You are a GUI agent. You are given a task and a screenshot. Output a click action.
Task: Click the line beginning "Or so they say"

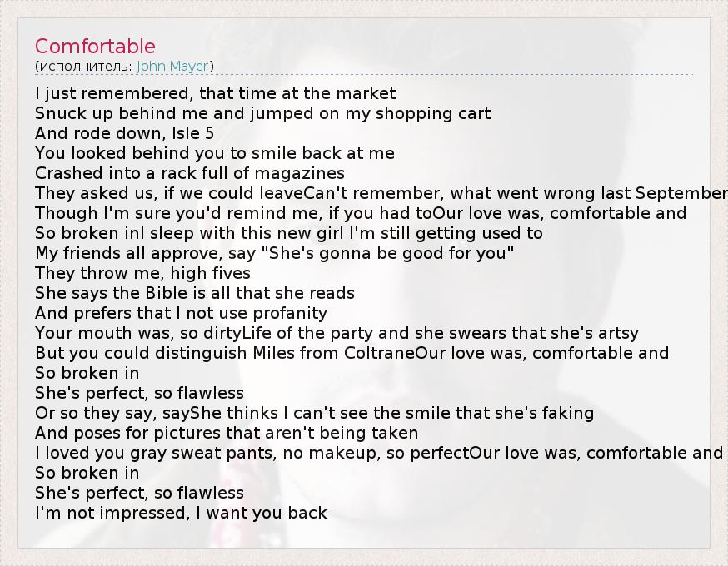point(314,413)
